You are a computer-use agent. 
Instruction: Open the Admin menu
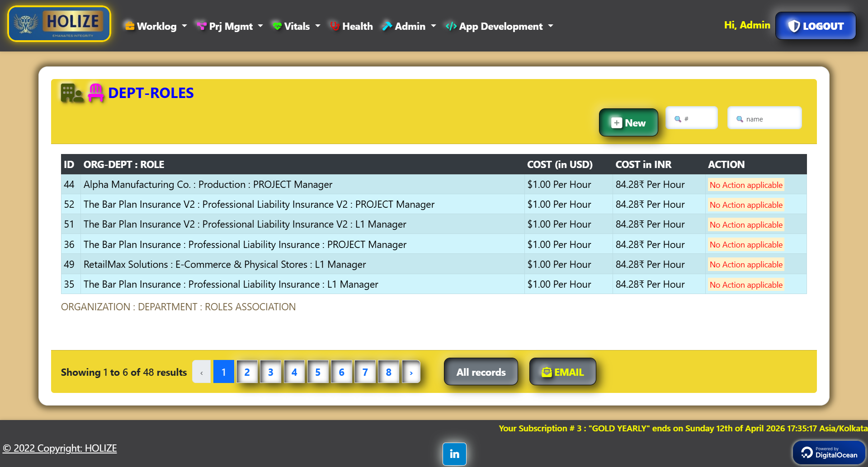tap(409, 26)
